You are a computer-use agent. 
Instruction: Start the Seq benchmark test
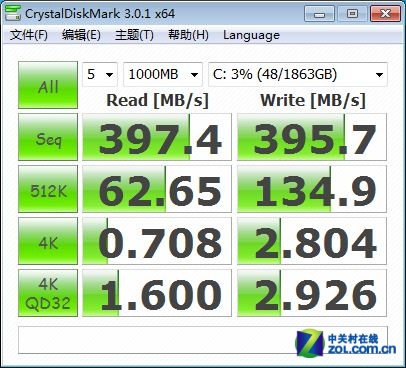[48, 137]
